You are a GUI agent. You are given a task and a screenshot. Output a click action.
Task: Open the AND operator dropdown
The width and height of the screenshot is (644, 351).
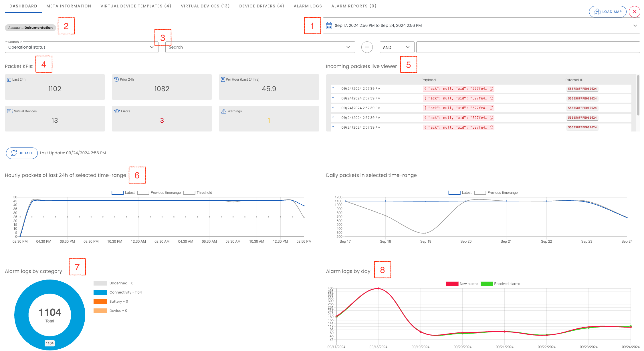(x=397, y=47)
